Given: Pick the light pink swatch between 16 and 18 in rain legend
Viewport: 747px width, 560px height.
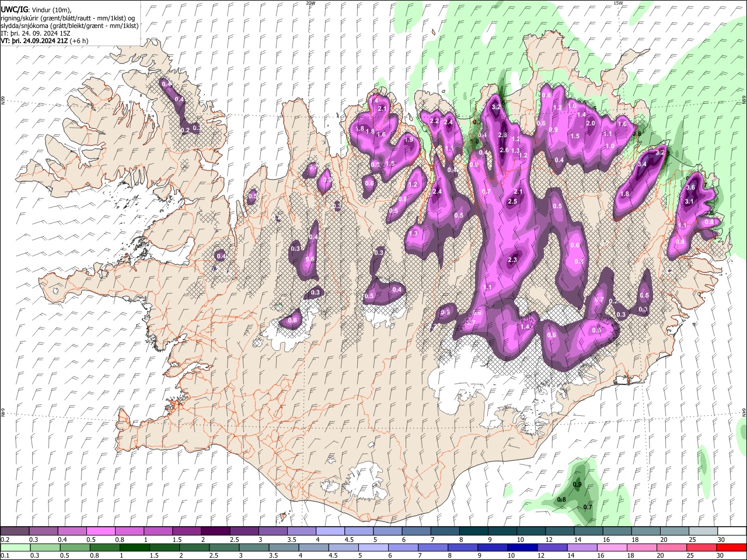Looking at the screenshot, I should pos(611,547).
